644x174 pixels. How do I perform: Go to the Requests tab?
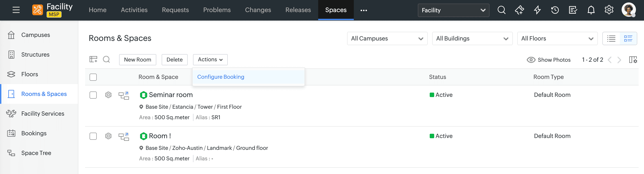(x=175, y=10)
